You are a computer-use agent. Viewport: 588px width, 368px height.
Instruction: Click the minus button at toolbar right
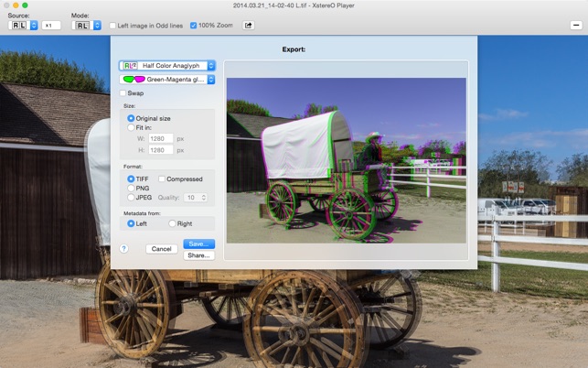tap(575, 25)
